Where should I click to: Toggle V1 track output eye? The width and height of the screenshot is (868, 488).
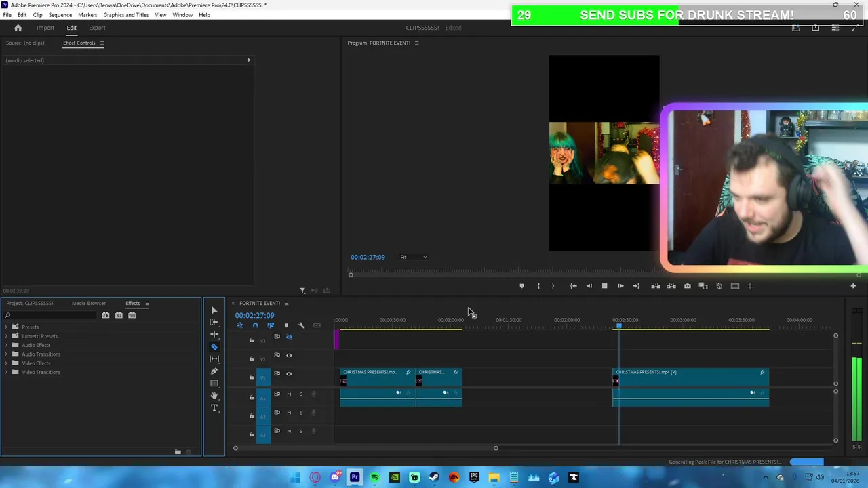[289, 373]
